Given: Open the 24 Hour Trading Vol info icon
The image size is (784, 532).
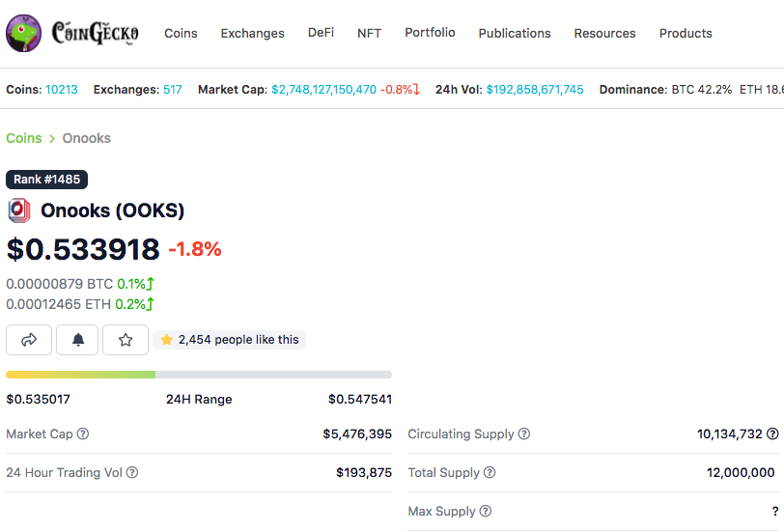Looking at the screenshot, I should [x=132, y=472].
